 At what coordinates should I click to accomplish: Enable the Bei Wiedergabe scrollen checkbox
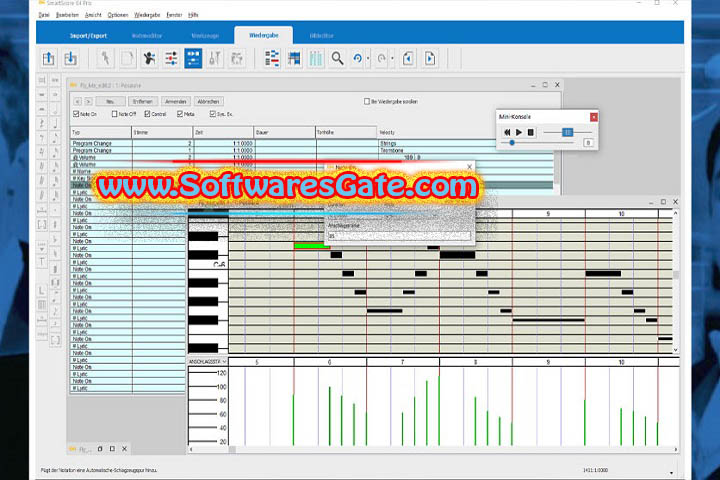point(367,102)
